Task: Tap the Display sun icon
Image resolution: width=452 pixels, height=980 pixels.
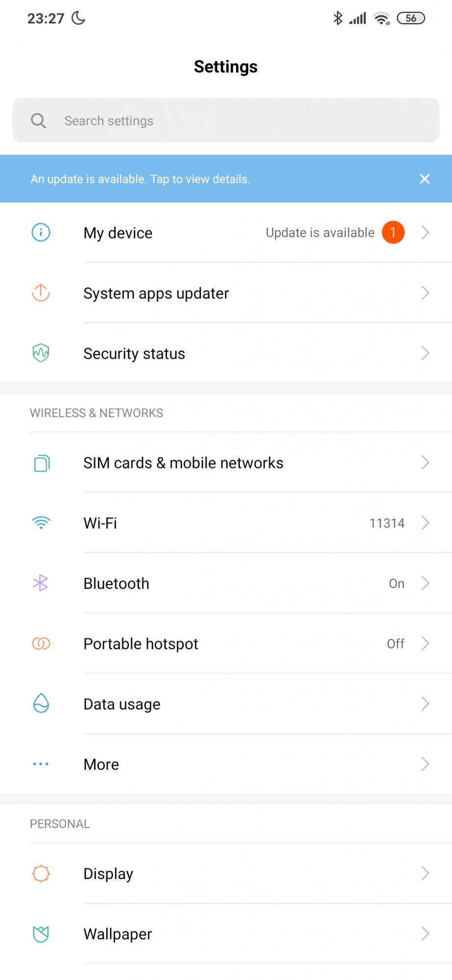Action: coord(41,873)
